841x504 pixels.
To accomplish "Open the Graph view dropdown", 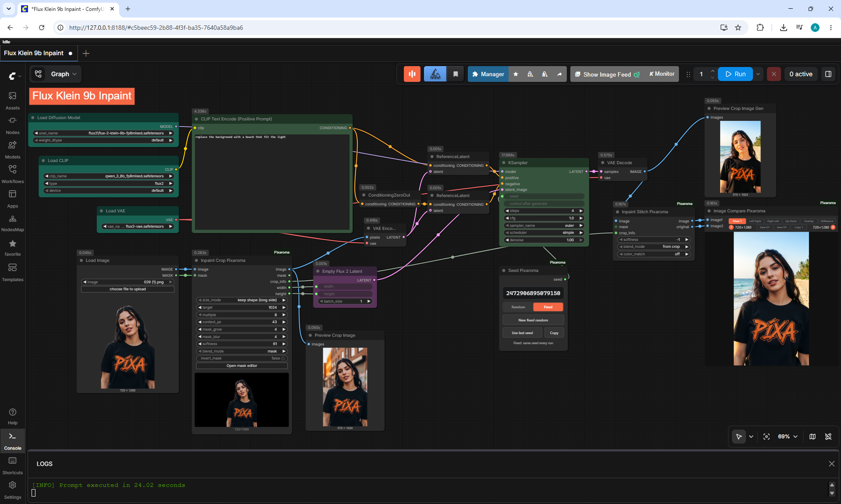I will tap(56, 74).
